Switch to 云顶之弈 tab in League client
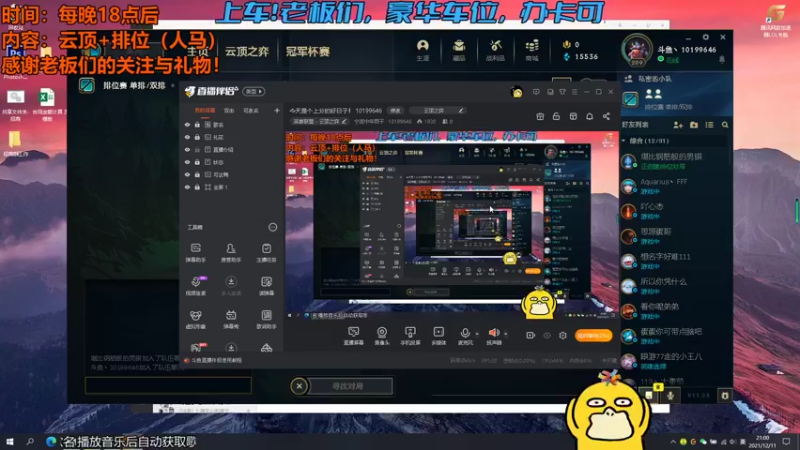The width and height of the screenshot is (800, 450). (x=247, y=52)
